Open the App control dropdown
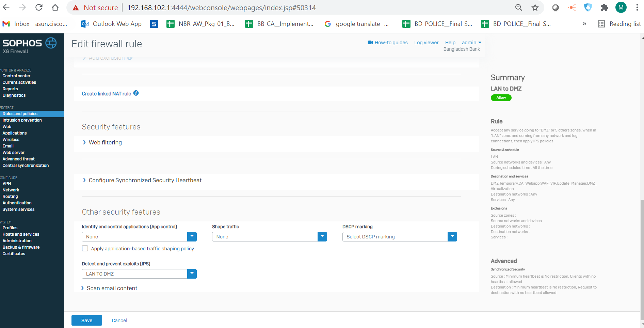Viewport: 644px width, 328px height. [139, 237]
